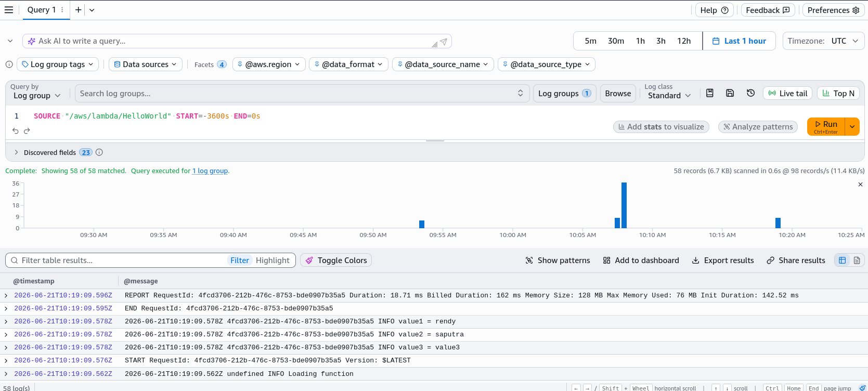The width and height of the screenshot is (868, 391).
Task: Open Top N analysis
Action: pos(838,94)
